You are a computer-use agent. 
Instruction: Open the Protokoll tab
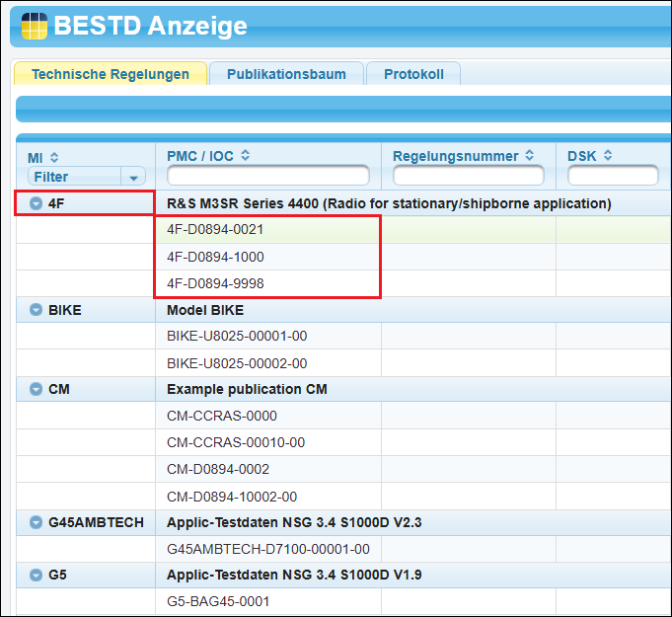(413, 74)
